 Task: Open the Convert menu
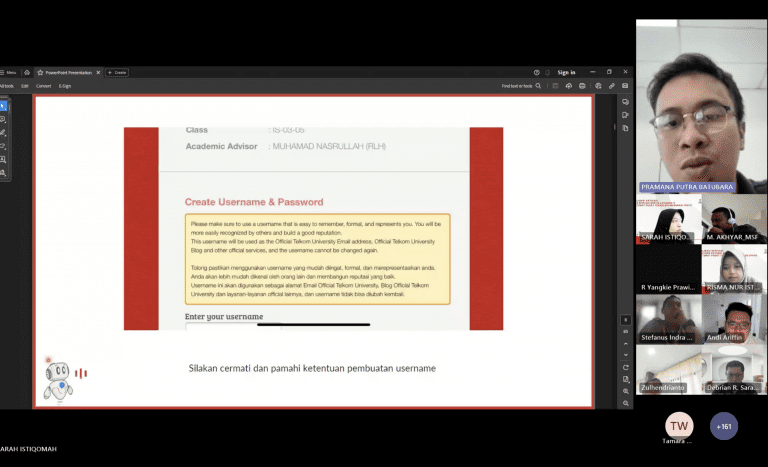[44, 86]
